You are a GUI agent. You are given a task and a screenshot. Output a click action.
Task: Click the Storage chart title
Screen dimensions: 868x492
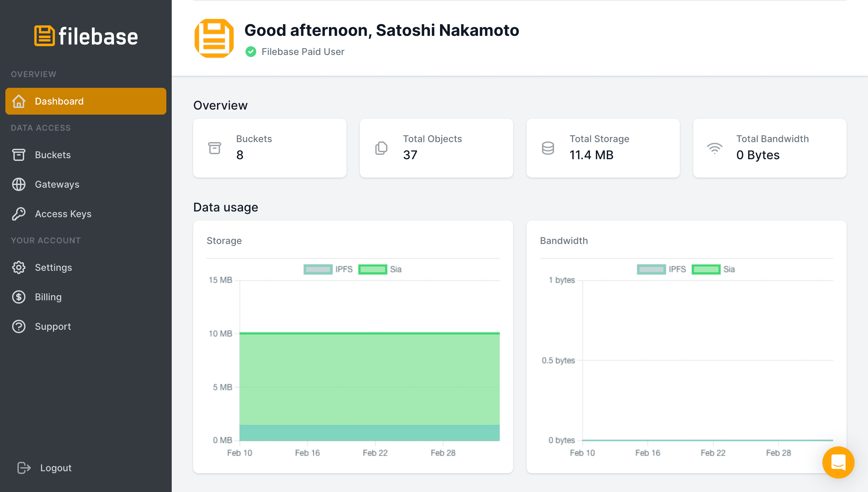pyautogui.click(x=224, y=241)
